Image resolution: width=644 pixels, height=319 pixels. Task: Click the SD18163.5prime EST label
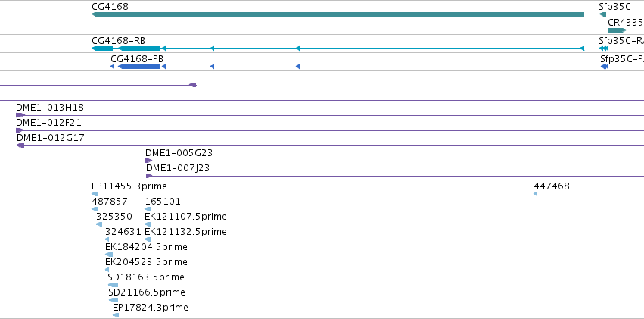[x=146, y=277]
